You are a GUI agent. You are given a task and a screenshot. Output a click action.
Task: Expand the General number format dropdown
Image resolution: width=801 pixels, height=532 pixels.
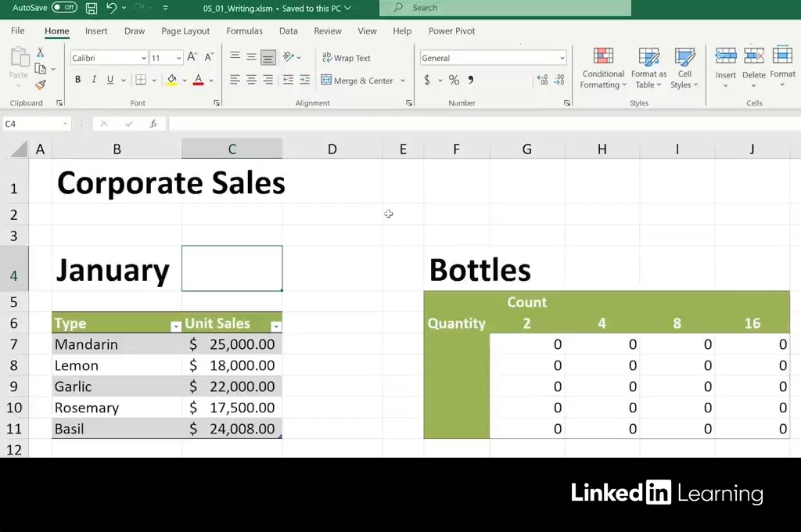pos(562,58)
